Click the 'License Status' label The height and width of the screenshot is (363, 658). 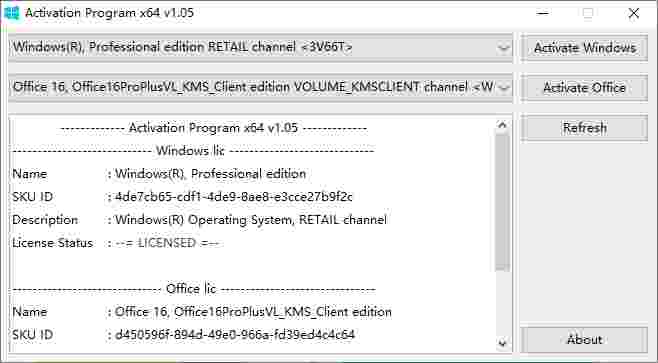52,243
